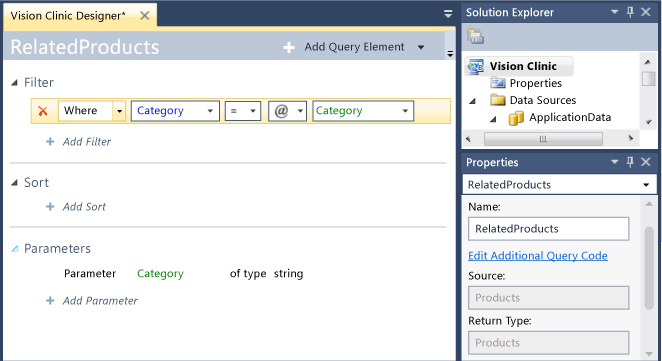Click Properties panel scroll up arrow

[649, 204]
